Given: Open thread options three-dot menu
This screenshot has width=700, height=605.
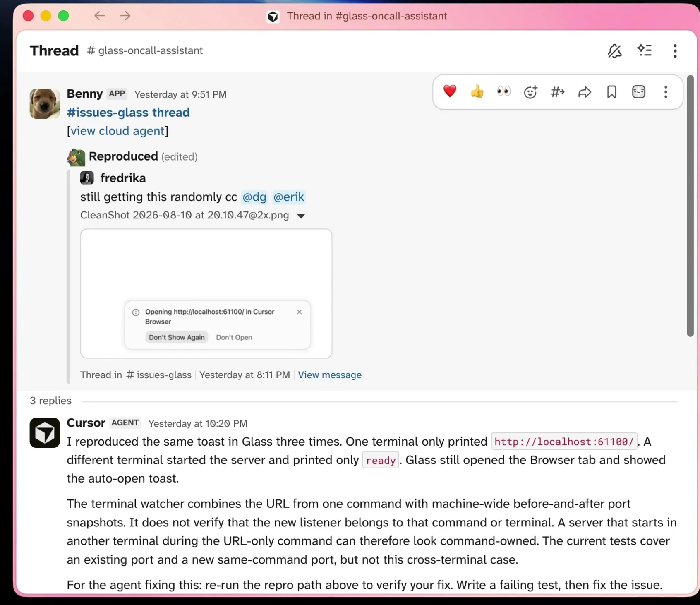Looking at the screenshot, I should (675, 51).
